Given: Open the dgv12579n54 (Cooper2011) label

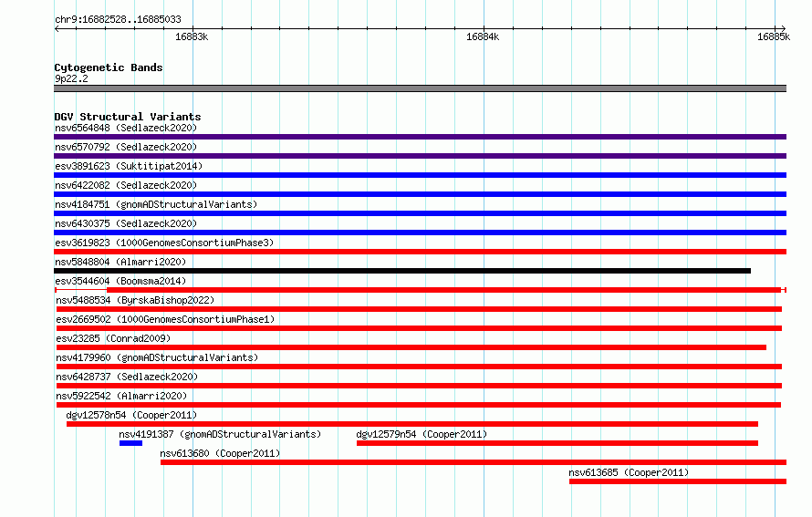Looking at the screenshot, I should [422, 434].
